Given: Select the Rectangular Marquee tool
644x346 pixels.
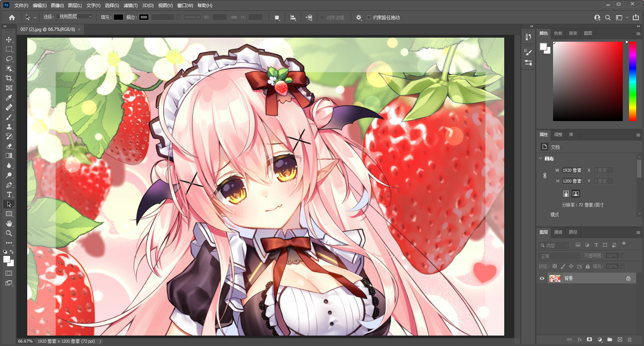Looking at the screenshot, I should (x=9, y=49).
